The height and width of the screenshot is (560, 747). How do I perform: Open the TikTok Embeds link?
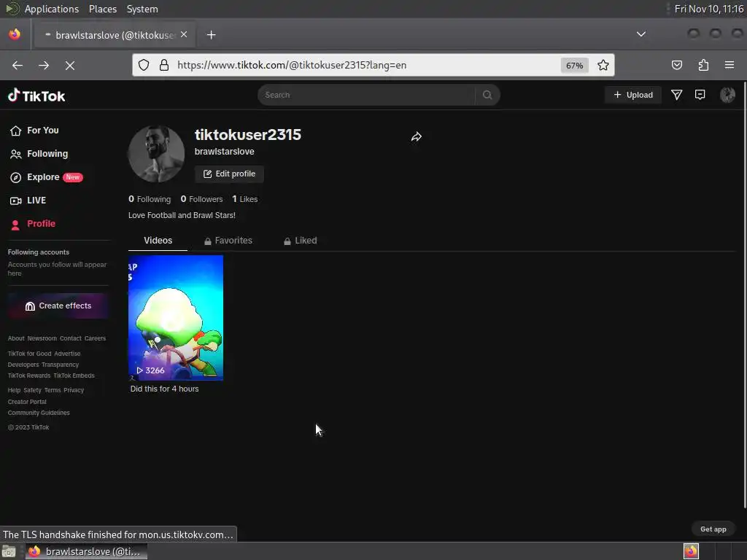pos(74,376)
